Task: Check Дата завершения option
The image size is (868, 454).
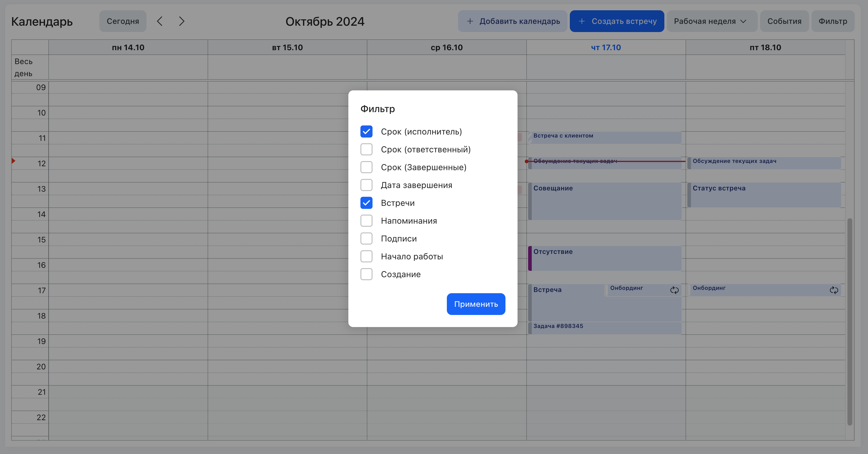Action: (x=366, y=185)
